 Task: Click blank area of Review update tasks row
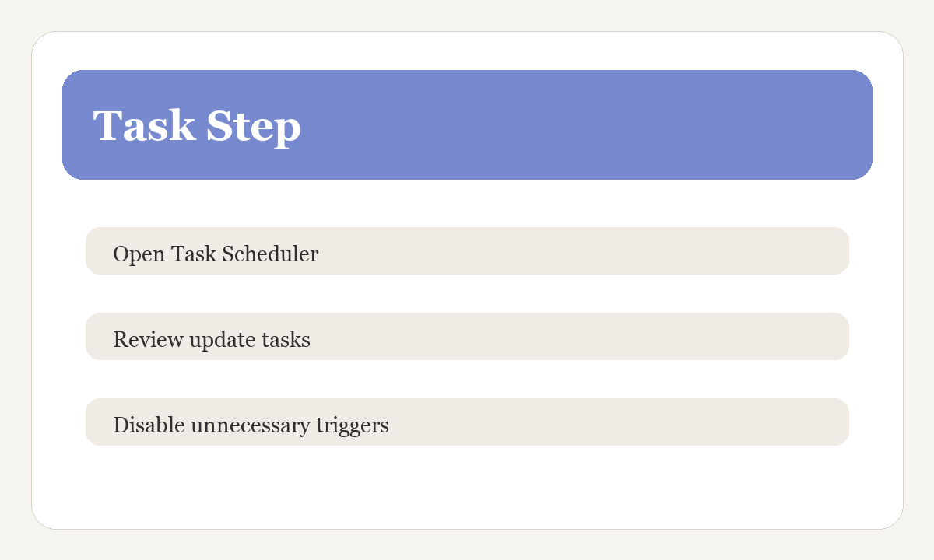click(x=584, y=337)
